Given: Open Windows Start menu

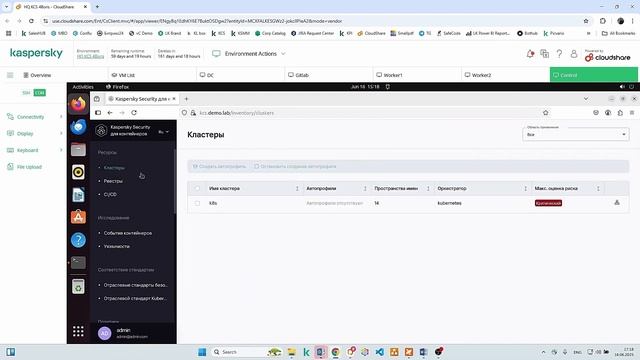Looking at the screenshot, I should coord(202,352).
